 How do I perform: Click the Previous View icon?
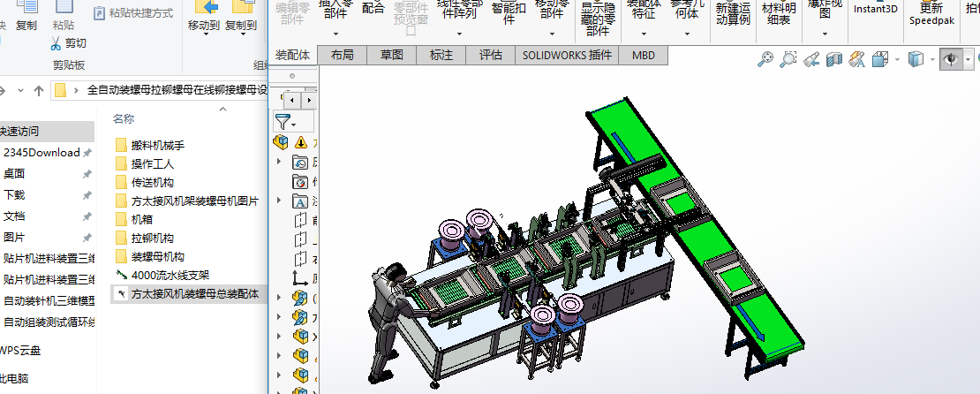pyautogui.click(x=811, y=59)
